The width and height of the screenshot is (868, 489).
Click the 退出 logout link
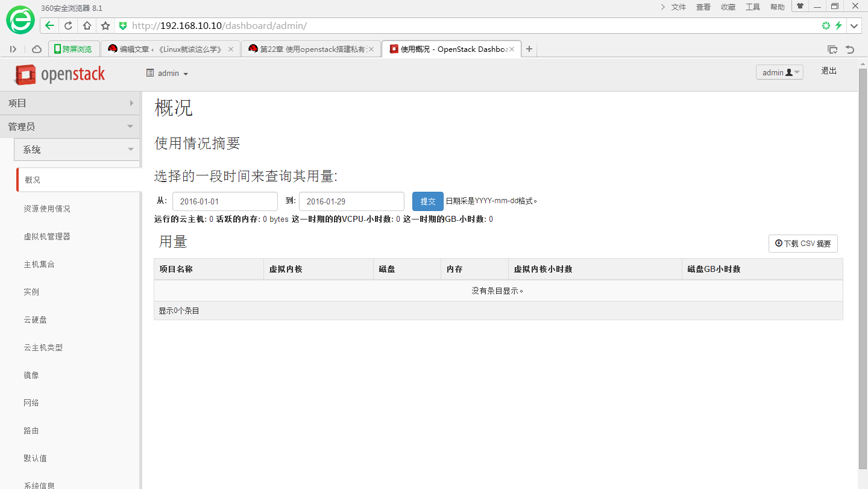(829, 71)
